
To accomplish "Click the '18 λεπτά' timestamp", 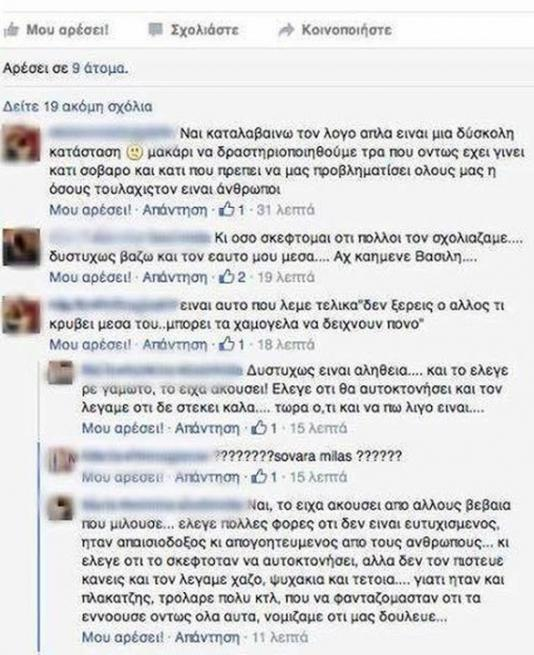I will 286,345.
